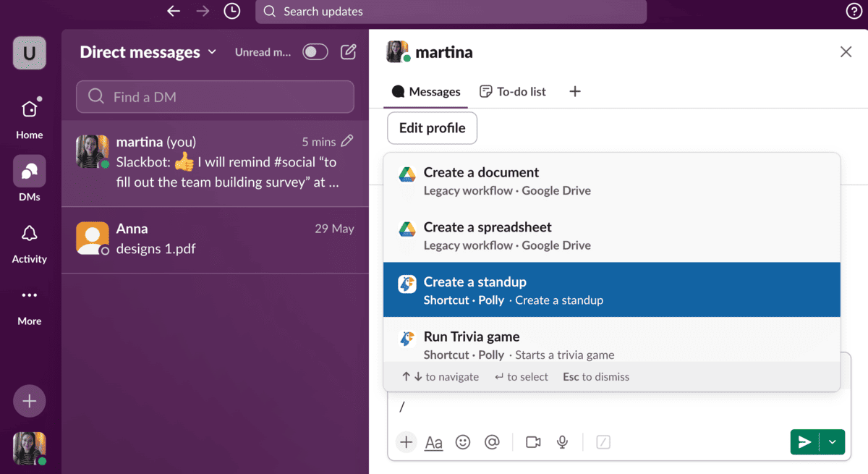Open the help question mark icon
Viewport: 868px width, 474px height.
(x=854, y=11)
